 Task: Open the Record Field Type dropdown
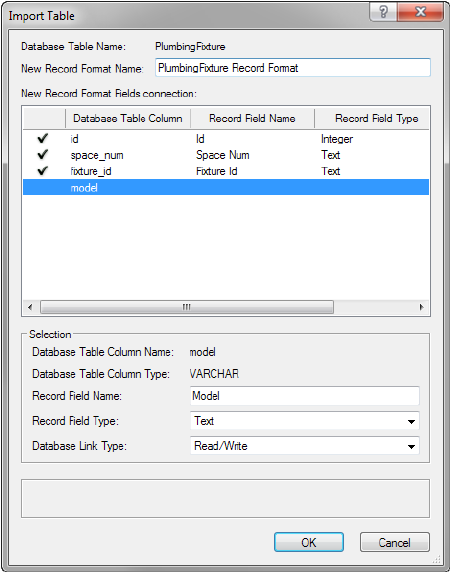coord(304,421)
